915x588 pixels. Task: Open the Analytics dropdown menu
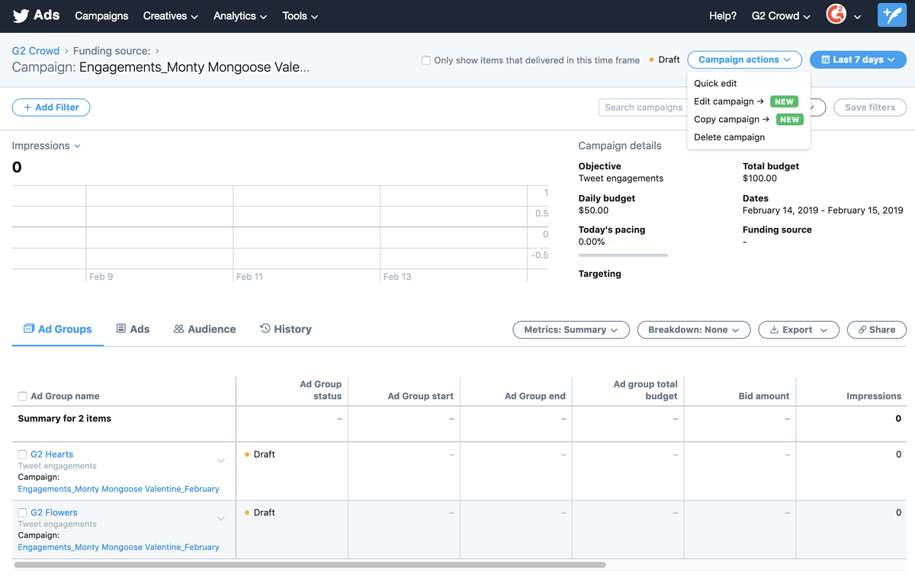point(240,16)
